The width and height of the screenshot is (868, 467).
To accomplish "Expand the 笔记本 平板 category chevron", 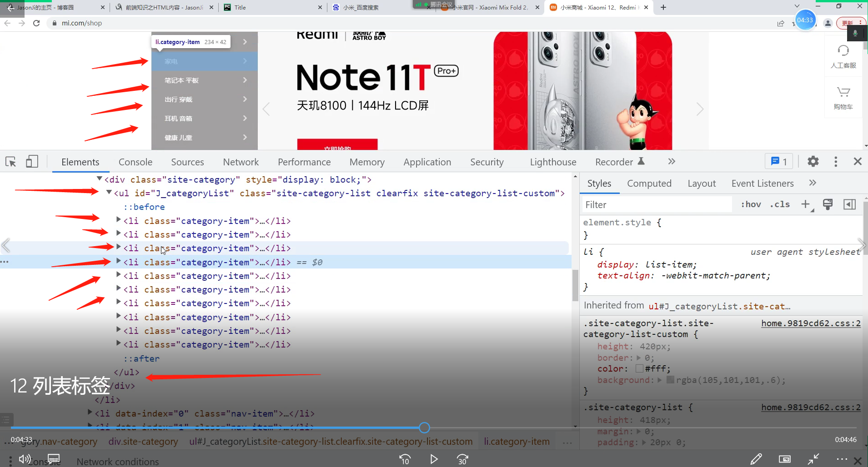I will pos(245,80).
